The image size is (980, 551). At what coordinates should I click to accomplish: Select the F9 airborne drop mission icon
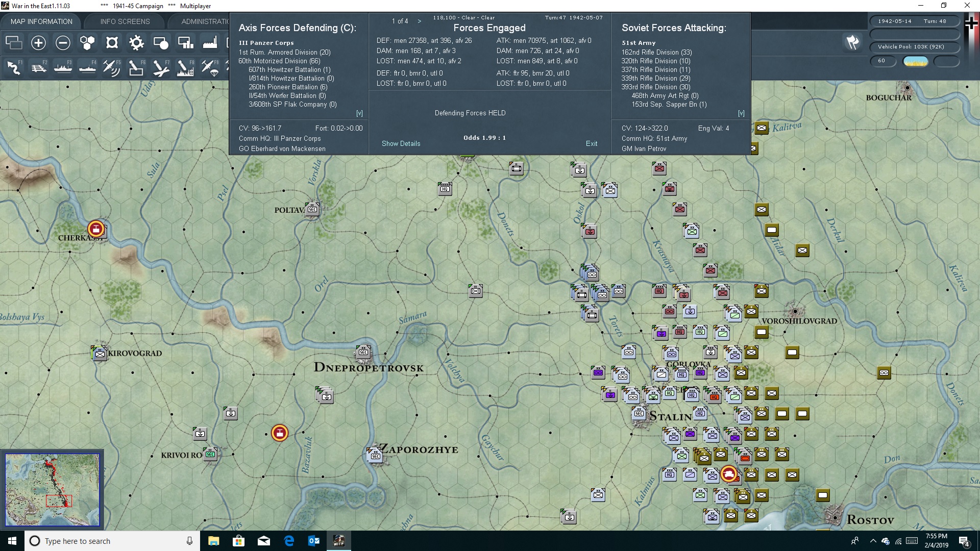(210, 67)
